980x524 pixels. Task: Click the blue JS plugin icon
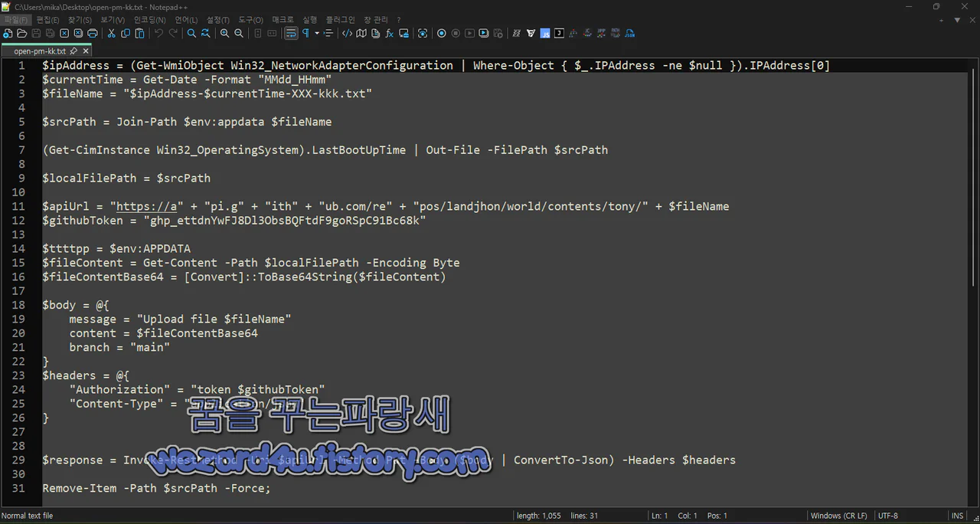[545, 34]
